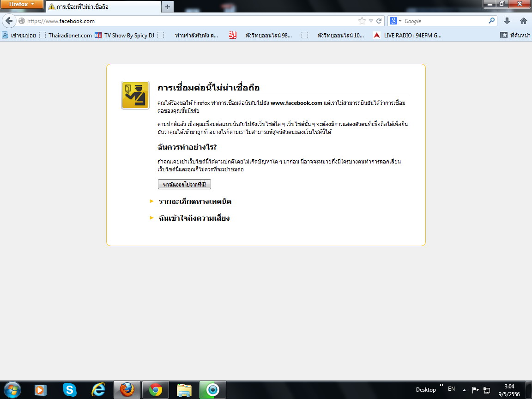
Task: Click the Google search input field
Action: click(x=445, y=21)
